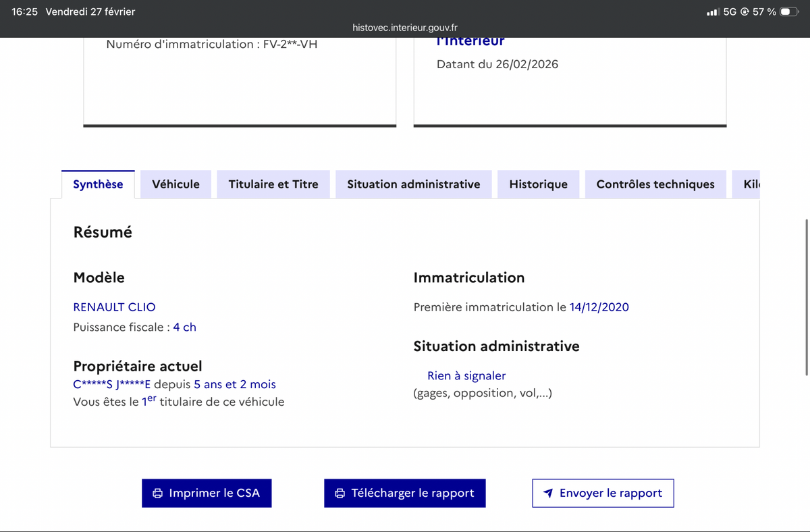Click the paper plane send icon
Image resolution: width=810 pixels, height=532 pixels.
(549, 493)
